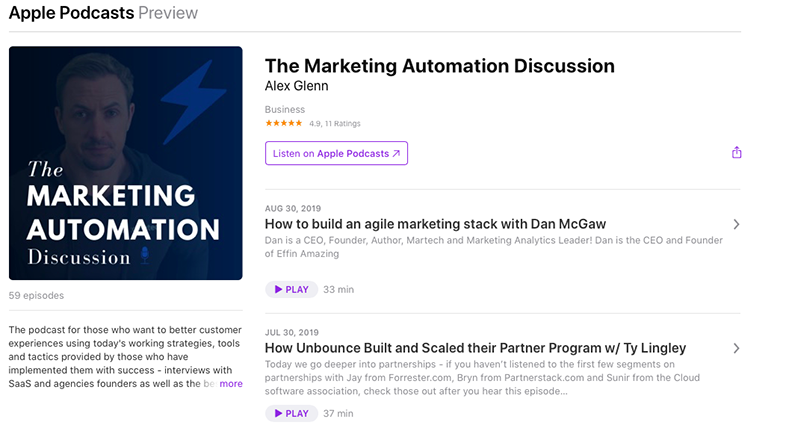Click the Marketing Automation Discussion cover artwork
This screenshot has height=431, width=786.
point(125,163)
